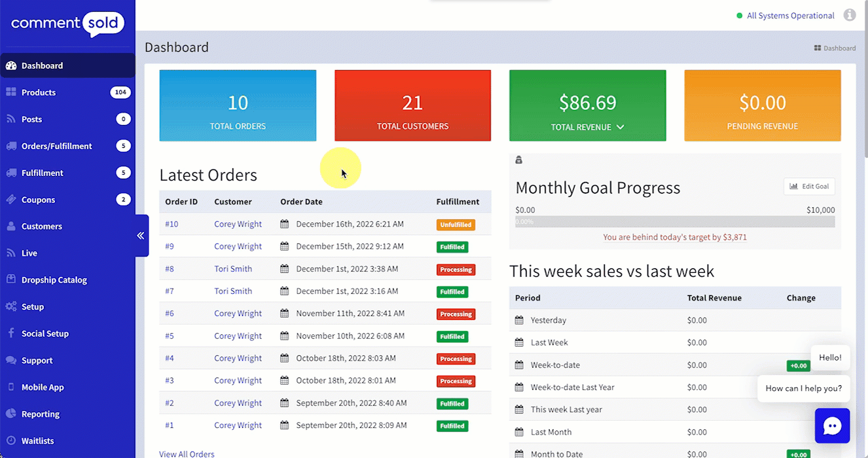Open the View All Orders link
Screen dimensions: 868x458
(x=187, y=453)
